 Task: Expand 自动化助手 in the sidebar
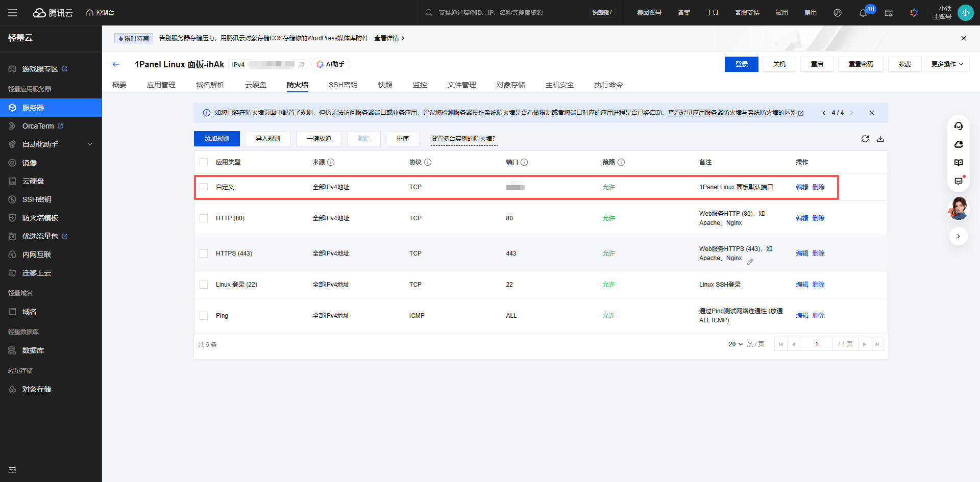coord(51,144)
